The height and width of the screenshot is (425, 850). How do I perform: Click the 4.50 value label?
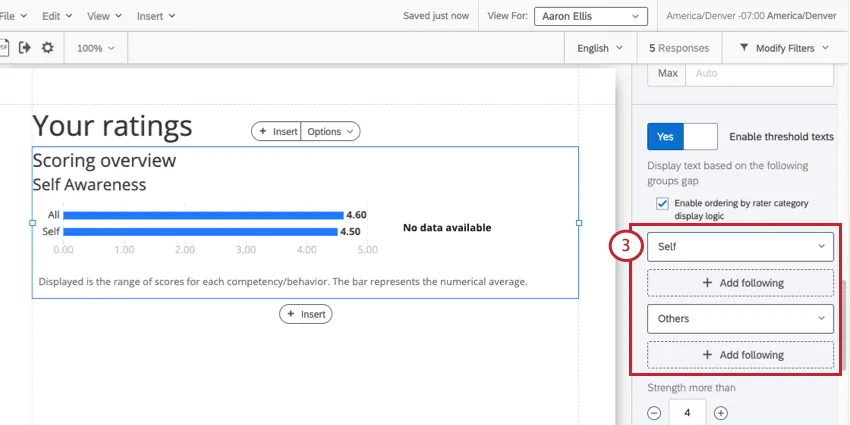click(x=350, y=232)
